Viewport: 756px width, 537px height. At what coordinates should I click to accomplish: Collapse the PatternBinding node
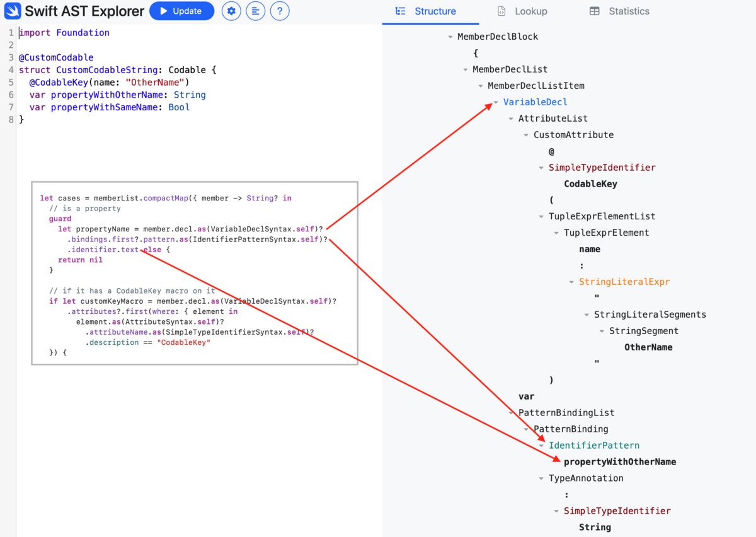coord(526,430)
